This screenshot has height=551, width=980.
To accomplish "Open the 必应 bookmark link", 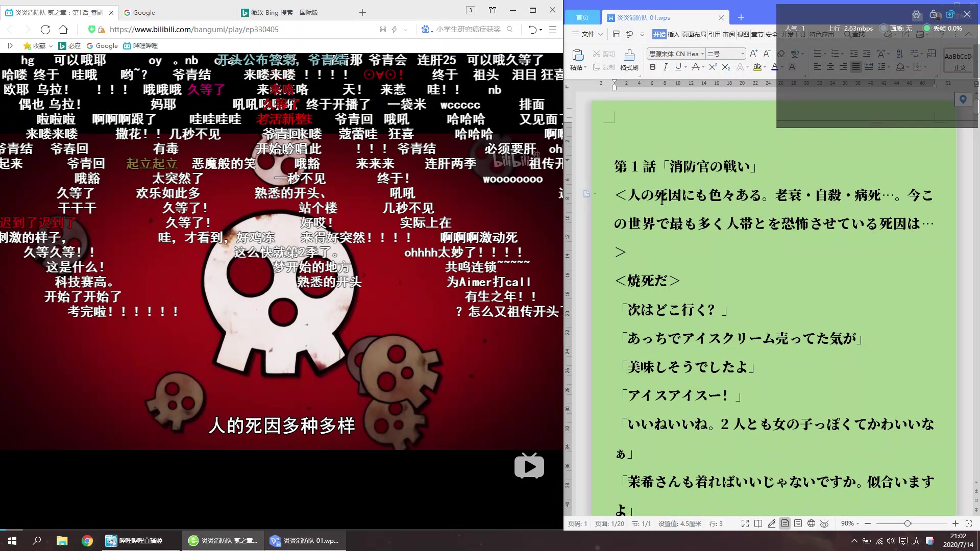I will click(x=69, y=46).
